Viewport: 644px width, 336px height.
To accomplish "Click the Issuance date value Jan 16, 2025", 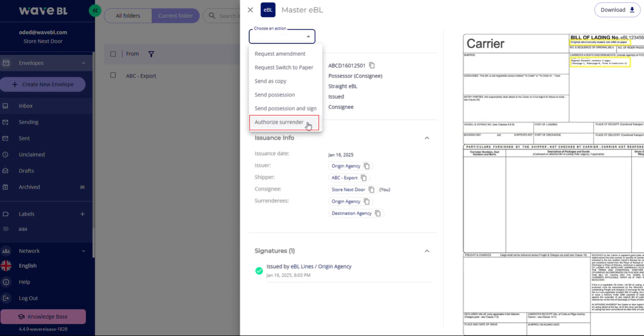I will tap(341, 154).
